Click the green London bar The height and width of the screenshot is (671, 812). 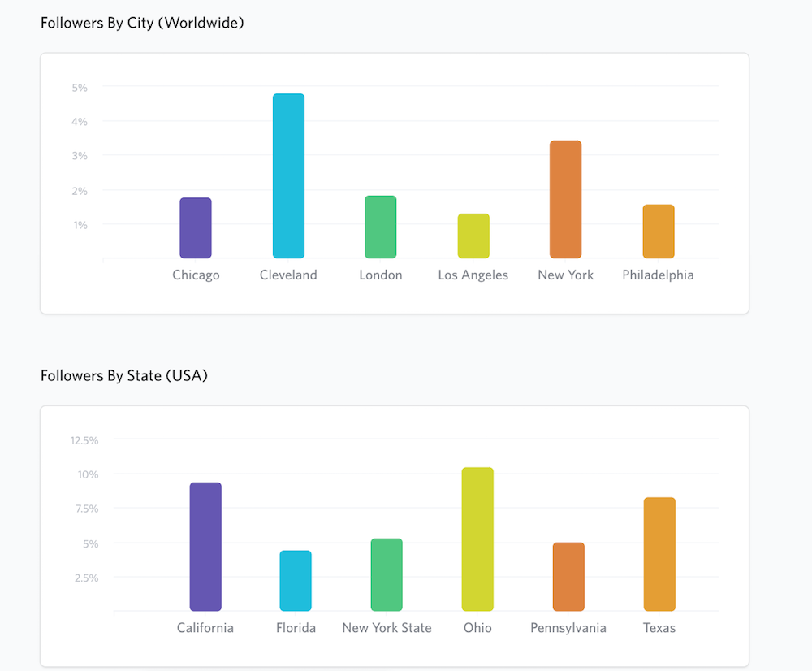(381, 227)
